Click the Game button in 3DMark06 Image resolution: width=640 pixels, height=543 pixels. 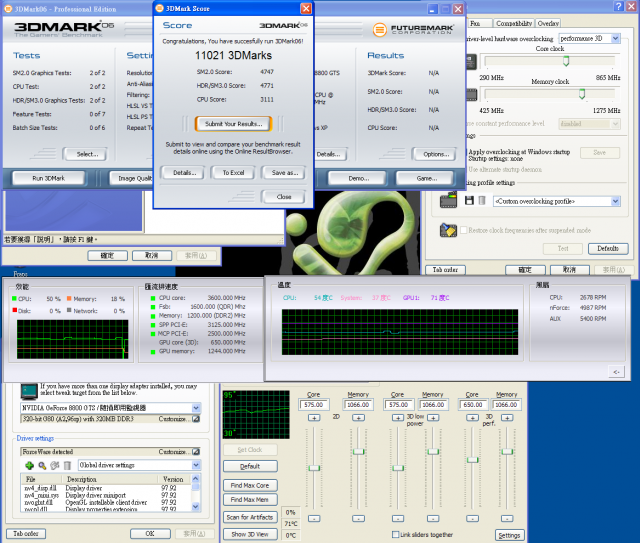(x=426, y=178)
